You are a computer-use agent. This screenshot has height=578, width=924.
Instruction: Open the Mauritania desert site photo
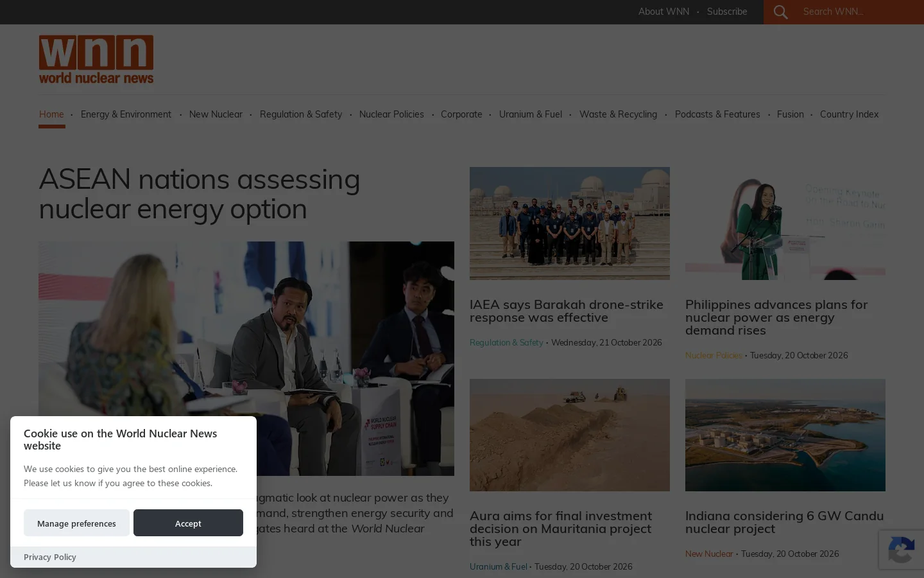570,435
